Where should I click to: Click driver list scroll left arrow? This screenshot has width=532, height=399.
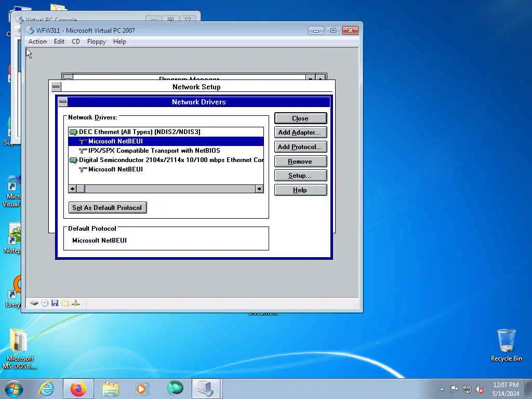point(73,189)
